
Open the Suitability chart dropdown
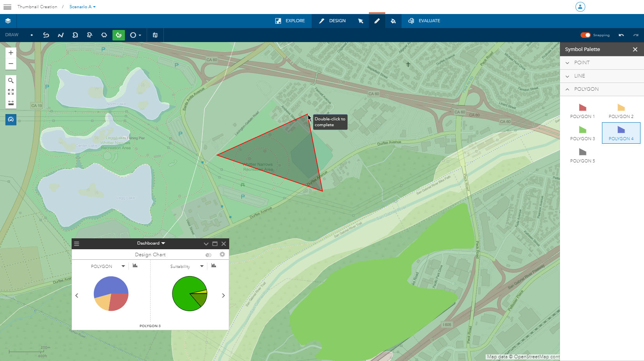pyautogui.click(x=202, y=266)
